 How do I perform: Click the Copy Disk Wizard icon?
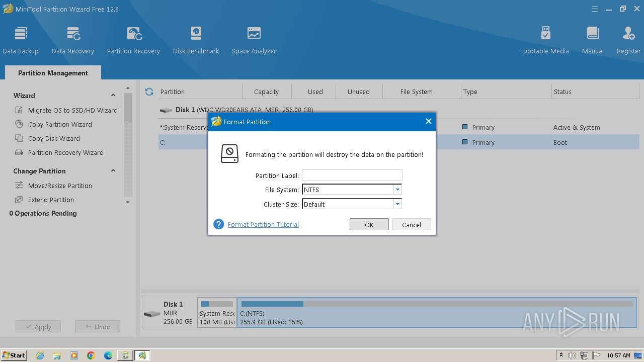(19, 138)
